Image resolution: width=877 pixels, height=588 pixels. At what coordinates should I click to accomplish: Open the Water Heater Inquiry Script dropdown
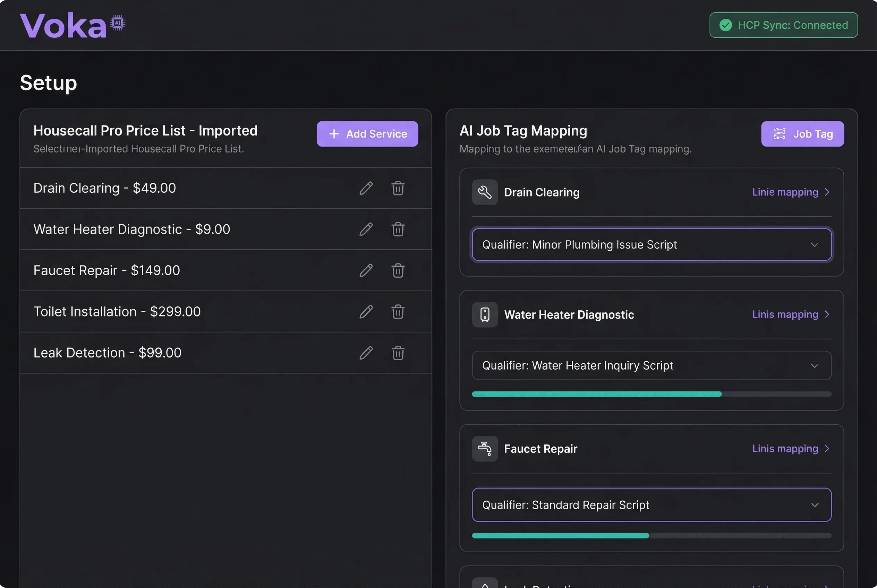pos(651,365)
